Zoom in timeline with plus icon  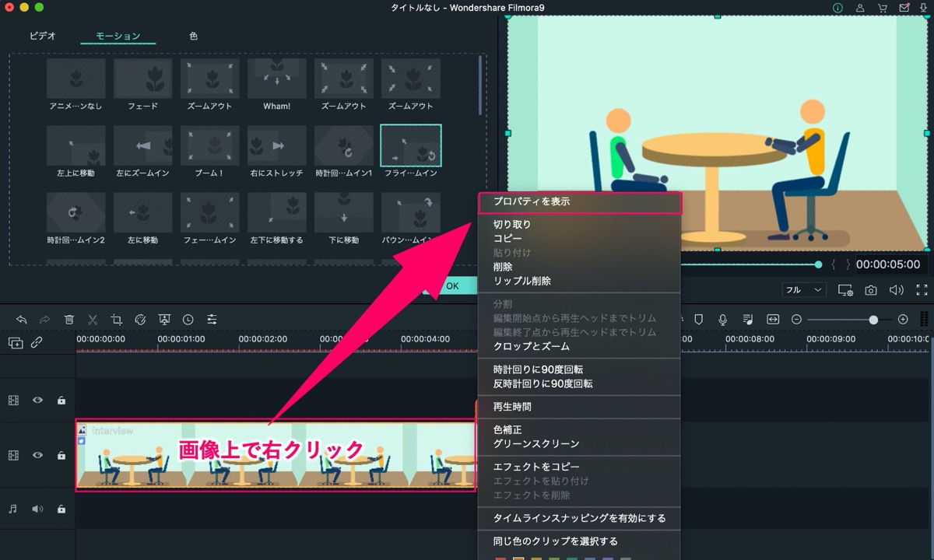click(903, 319)
